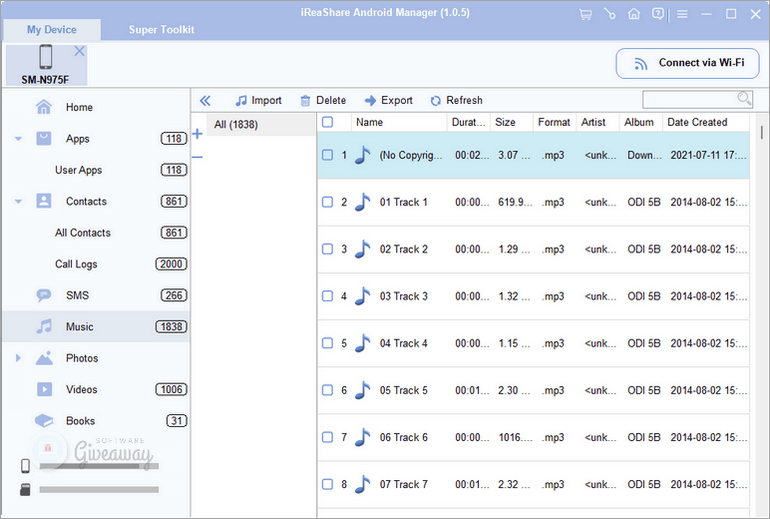Click the search magnifier icon
Image resolution: width=770 pixels, height=519 pixels.
click(744, 99)
